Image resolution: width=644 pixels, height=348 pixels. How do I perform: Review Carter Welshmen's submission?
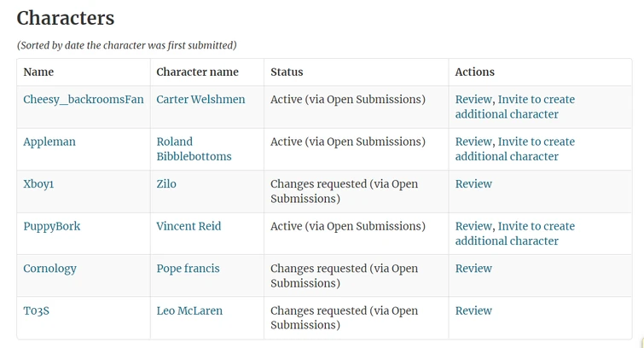473,100
